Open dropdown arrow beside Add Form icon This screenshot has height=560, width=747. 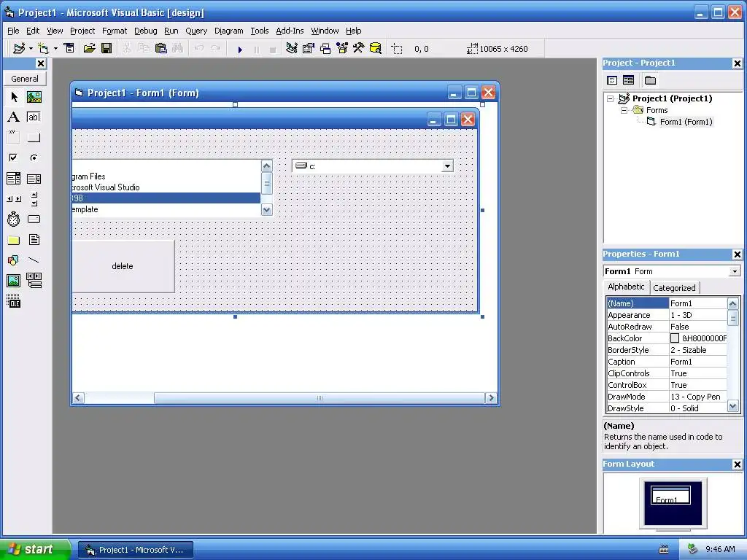[55, 49]
